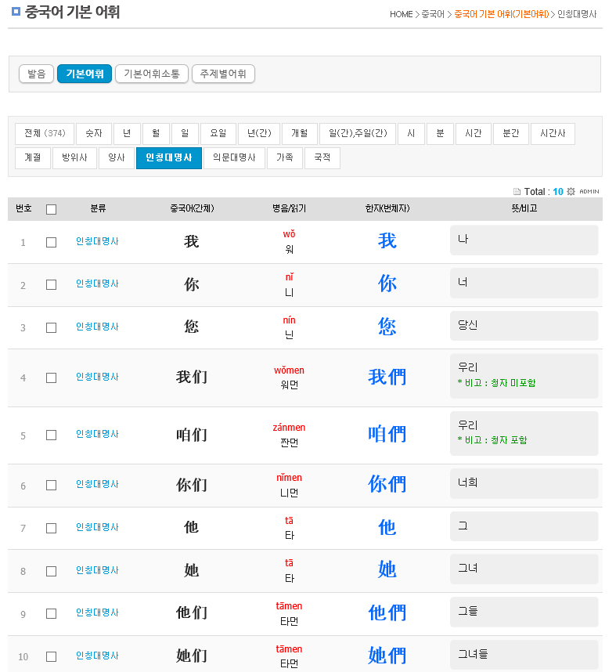Click the blue square icon before page title
Viewport: 616px width, 672px height.
(x=16, y=13)
